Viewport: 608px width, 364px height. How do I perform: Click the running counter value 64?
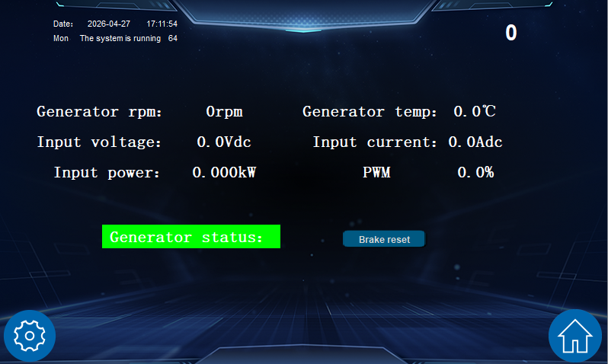point(172,38)
